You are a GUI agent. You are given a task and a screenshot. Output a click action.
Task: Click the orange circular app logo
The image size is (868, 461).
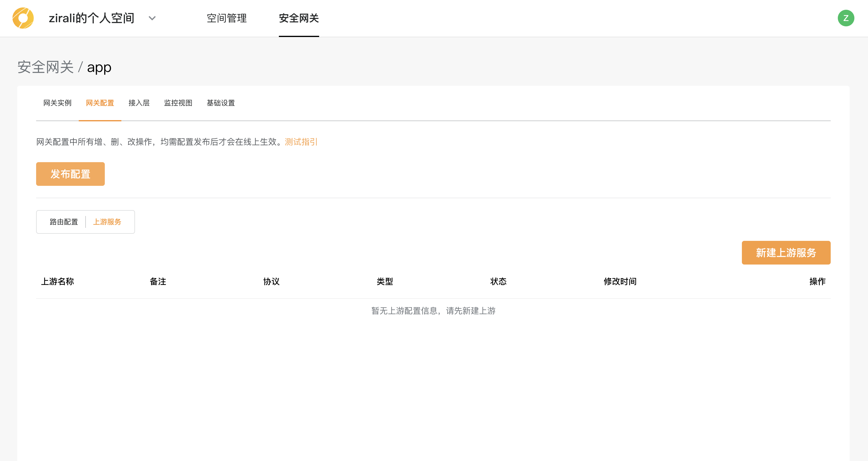[23, 18]
